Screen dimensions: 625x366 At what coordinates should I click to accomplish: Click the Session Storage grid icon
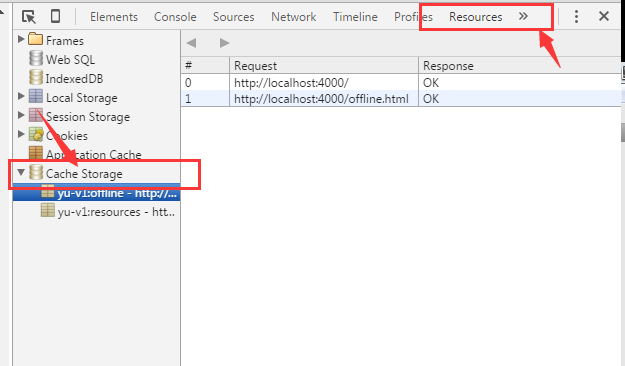click(x=36, y=115)
